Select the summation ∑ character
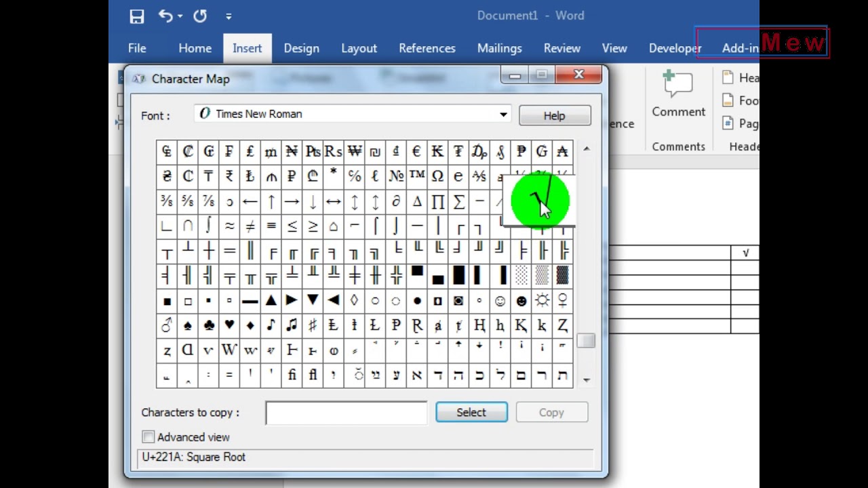This screenshot has height=488, width=868. pos(458,201)
